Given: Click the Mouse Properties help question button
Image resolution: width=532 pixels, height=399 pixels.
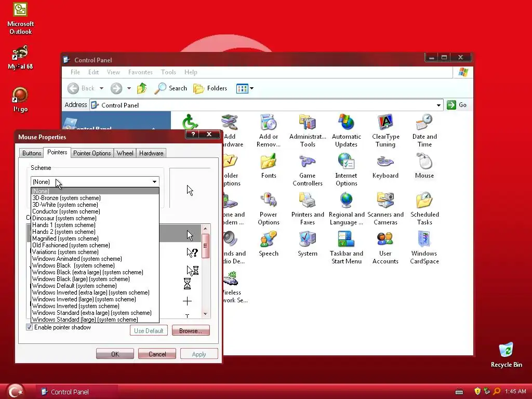Looking at the screenshot, I should (x=193, y=135).
